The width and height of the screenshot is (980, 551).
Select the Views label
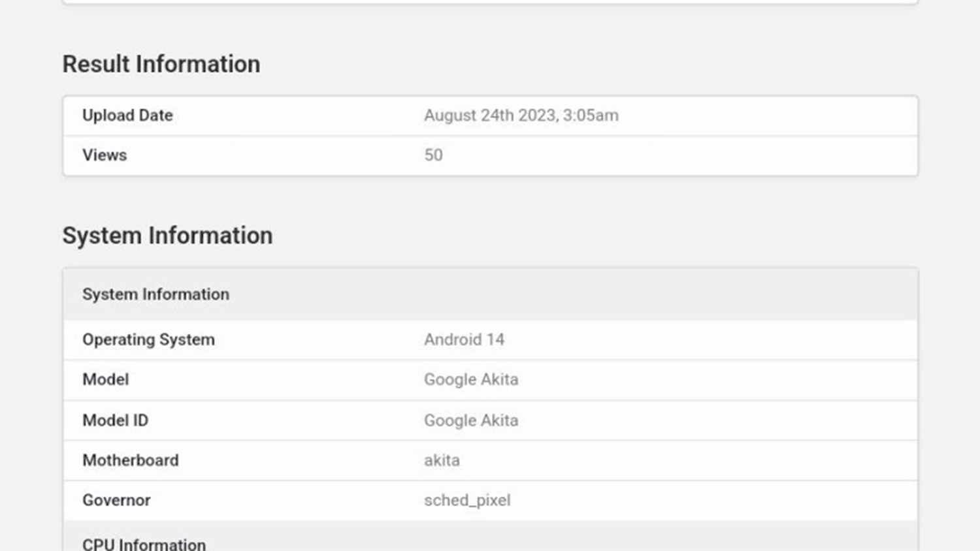pos(105,155)
